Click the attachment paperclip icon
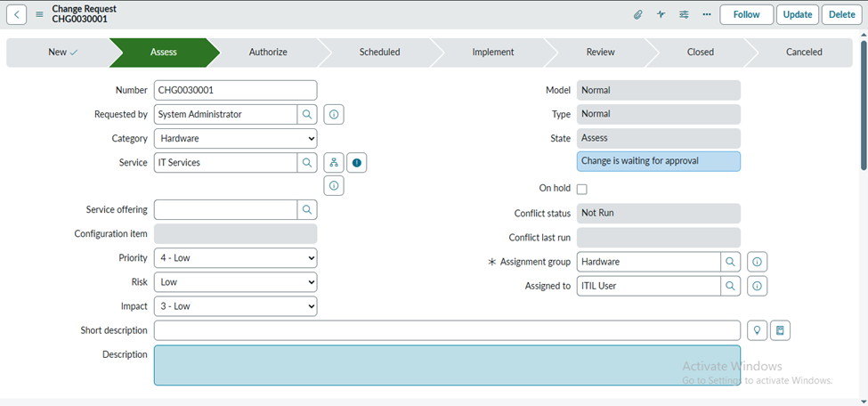Viewport: 868px width, 406px height. 637,14
